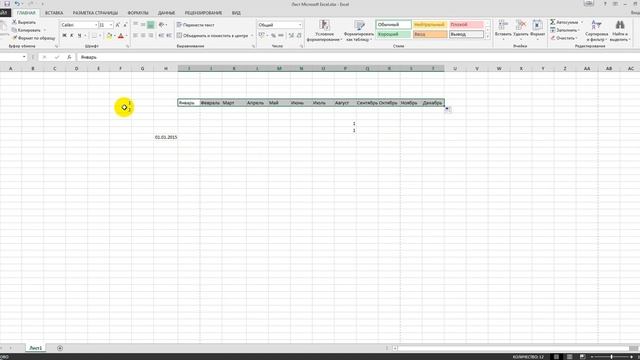Viewport: 640px width, 360px height.
Task: Copy selection with Копировать button
Action: click(x=26, y=30)
